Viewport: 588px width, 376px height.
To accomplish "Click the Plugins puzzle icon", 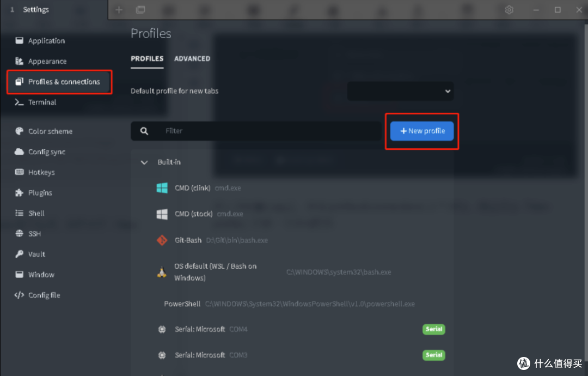I will coord(19,192).
